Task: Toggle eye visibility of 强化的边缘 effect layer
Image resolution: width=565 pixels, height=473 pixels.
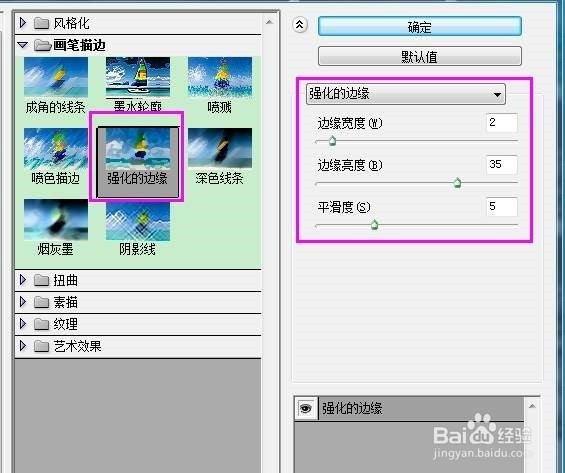Action: tap(306, 408)
